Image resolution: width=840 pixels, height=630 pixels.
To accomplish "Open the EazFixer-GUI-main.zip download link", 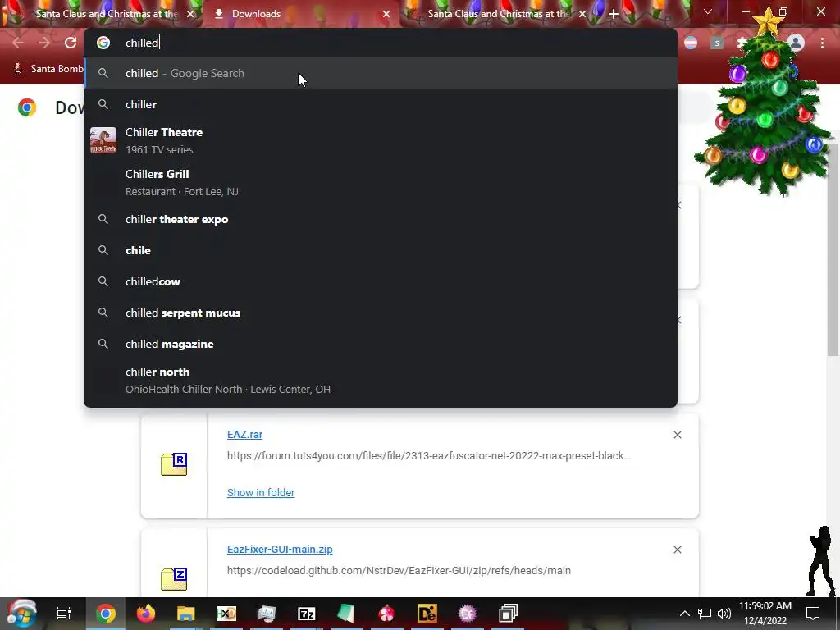I will tap(280, 549).
